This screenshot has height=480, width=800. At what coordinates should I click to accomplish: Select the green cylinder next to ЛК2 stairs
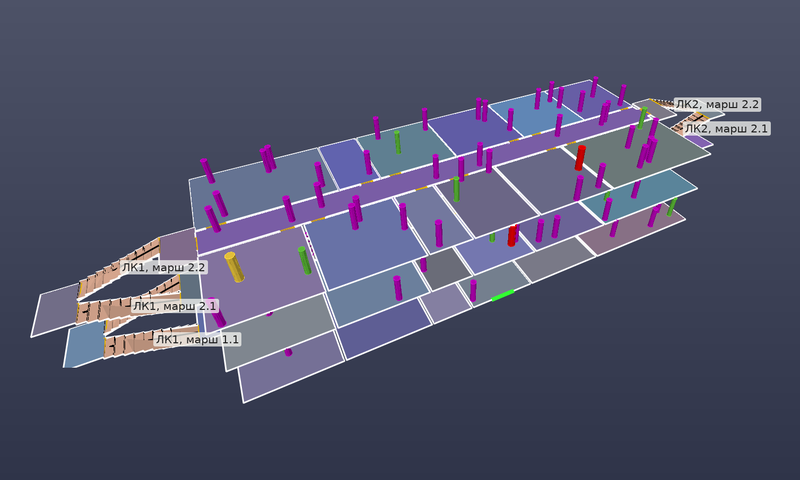[643, 117]
